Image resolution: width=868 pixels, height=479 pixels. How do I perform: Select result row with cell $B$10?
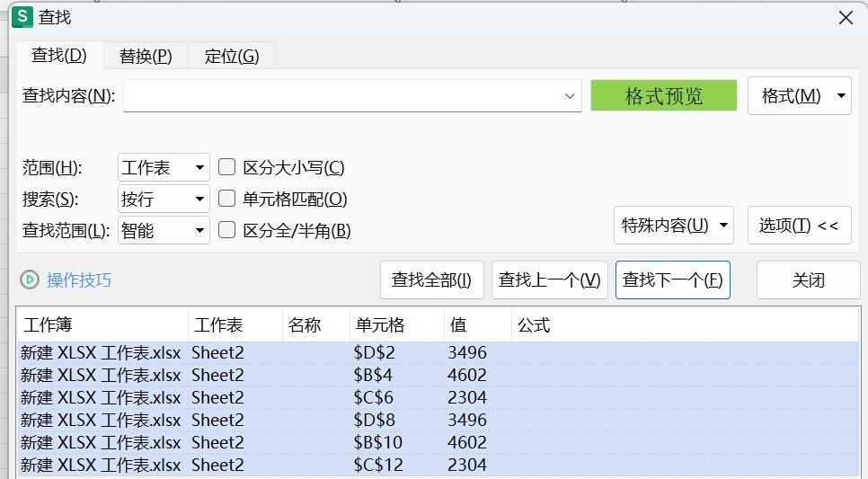(438, 442)
